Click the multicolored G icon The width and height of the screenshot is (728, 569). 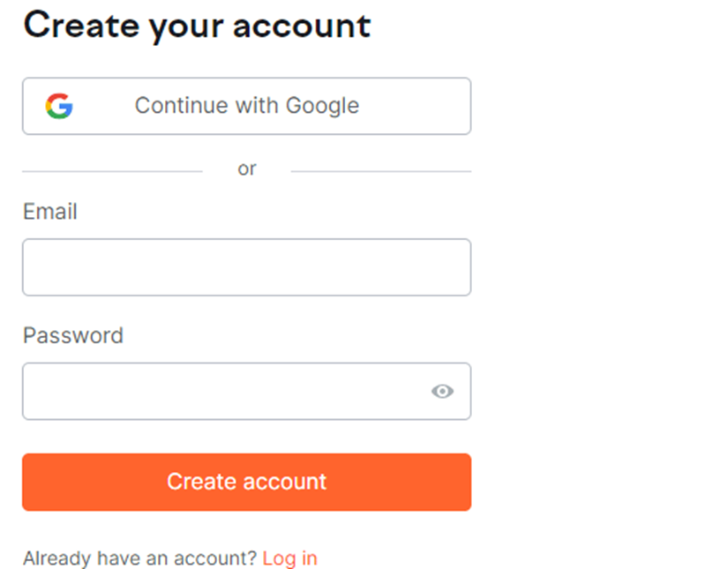click(59, 106)
